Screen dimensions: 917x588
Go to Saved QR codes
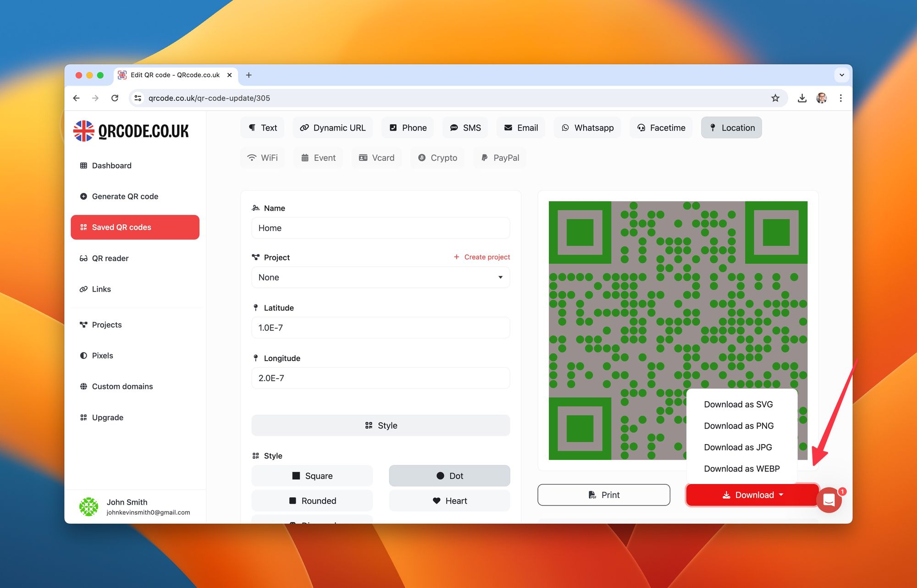point(135,227)
